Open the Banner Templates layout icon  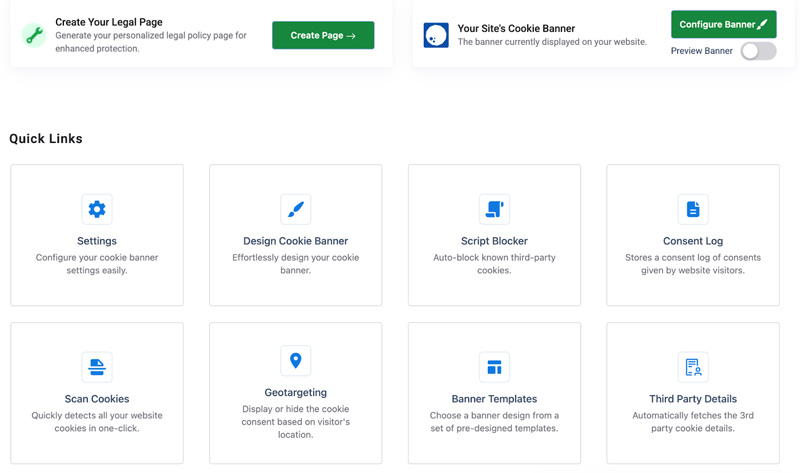coord(494,367)
